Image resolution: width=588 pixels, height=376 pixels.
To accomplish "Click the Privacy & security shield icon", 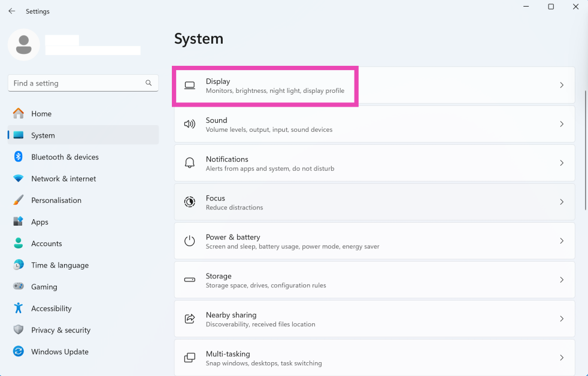I will 19,330.
